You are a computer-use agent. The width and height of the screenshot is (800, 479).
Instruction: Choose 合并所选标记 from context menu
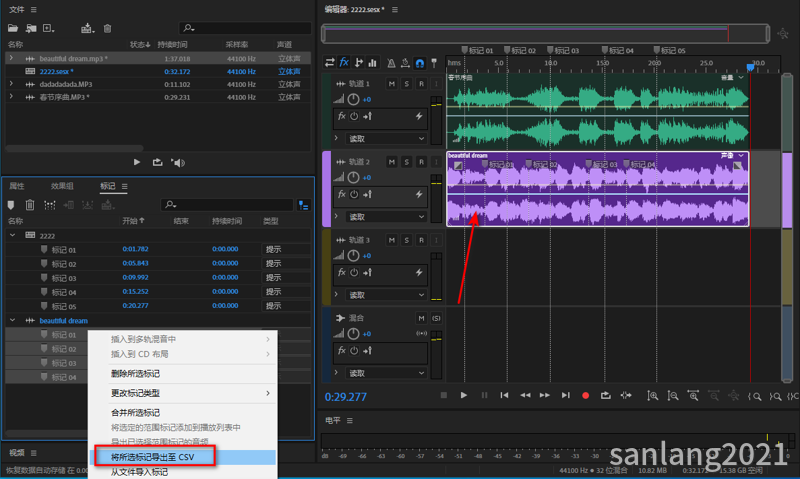coord(135,412)
